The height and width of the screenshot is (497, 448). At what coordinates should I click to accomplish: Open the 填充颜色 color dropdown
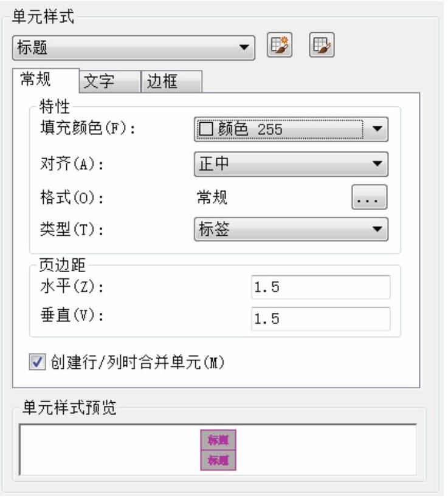point(291,129)
